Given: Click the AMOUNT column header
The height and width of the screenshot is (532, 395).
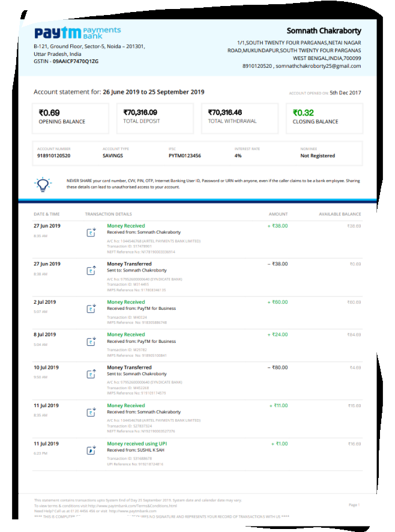Looking at the screenshot, I should pos(279,214).
